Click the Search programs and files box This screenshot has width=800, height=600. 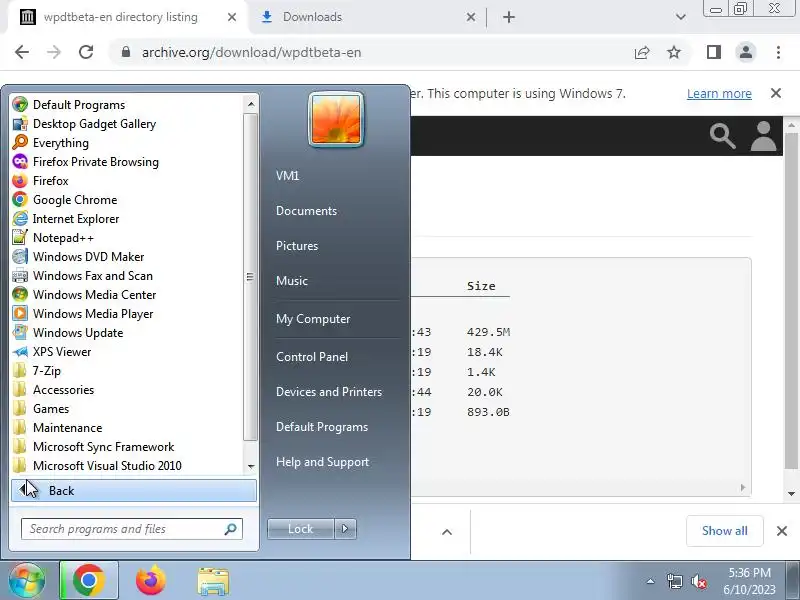point(131,529)
